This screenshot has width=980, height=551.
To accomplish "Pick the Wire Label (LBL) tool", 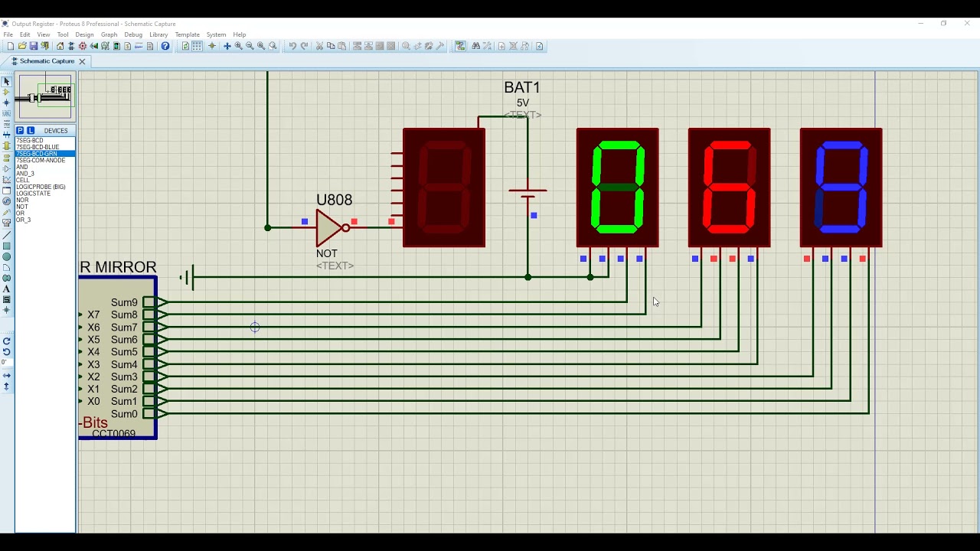I will (x=6, y=113).
